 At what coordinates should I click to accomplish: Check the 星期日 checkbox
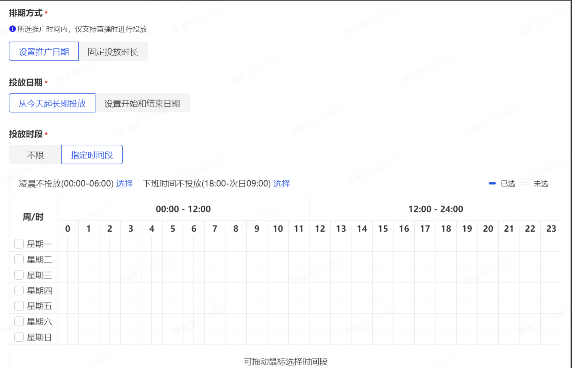(19, 337)
